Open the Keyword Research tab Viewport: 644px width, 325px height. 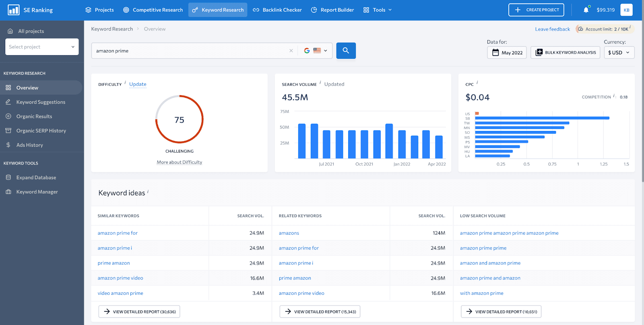[218, 10]
